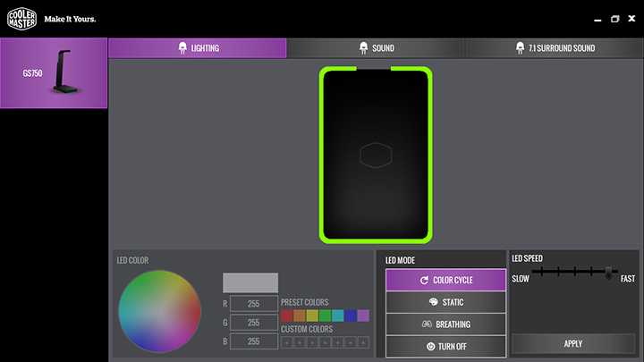Select Color Cycle LED mode
644x362 pixels.
click(445, 281)
